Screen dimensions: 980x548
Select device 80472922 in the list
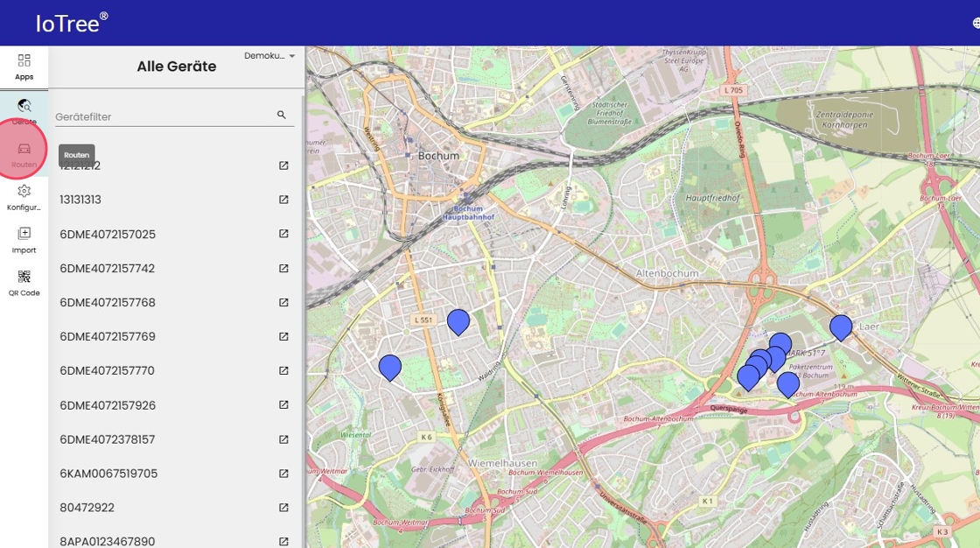click(x=87, y=508)
